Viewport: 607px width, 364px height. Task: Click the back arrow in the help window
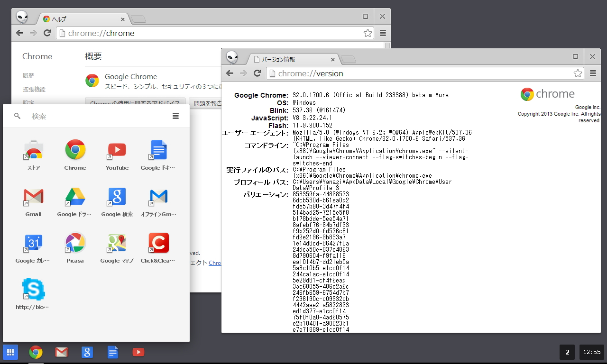[x=19, y=33]
